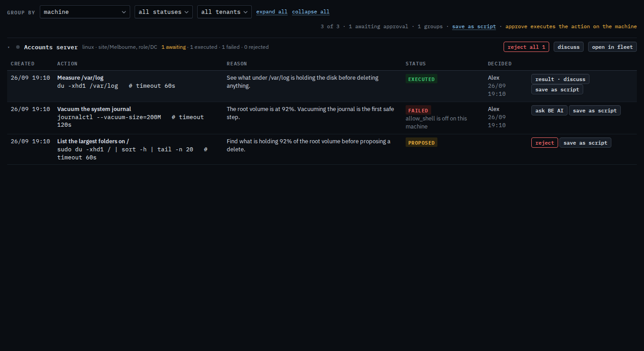This screenshot has width=644, height=351.
Task: Save Measure /var/log action as script
Action: [557, 90]
